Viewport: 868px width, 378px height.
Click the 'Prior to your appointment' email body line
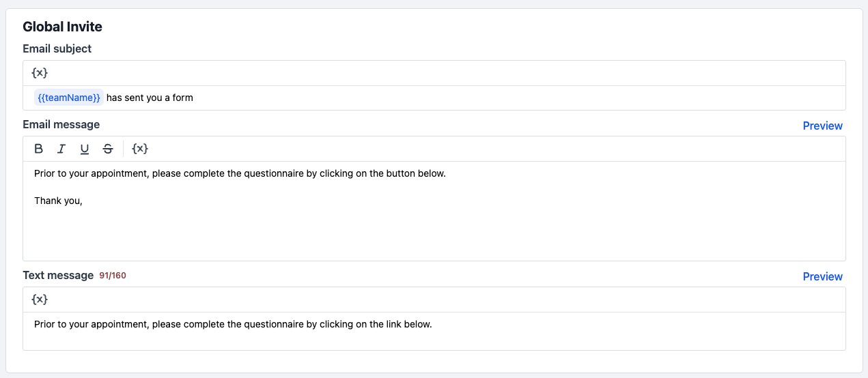tap(240, 173)
